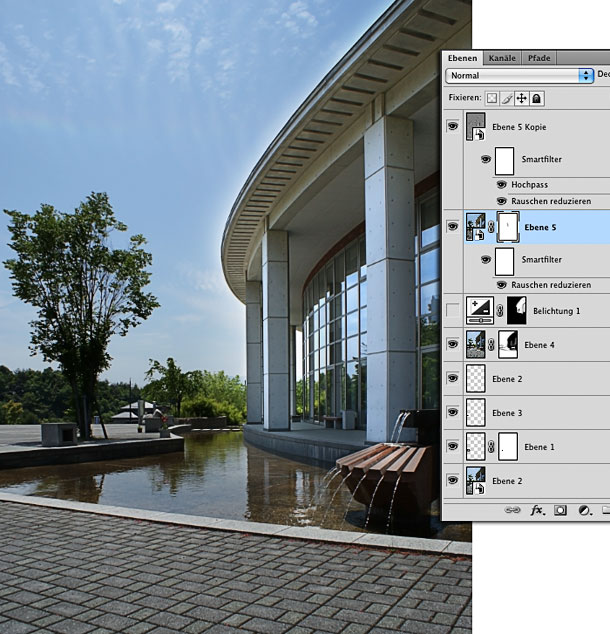This screenshot has height=634, width=610.
Task: Select the Ebene 5 Kopie layer name
Action: (x=519, y=127)
